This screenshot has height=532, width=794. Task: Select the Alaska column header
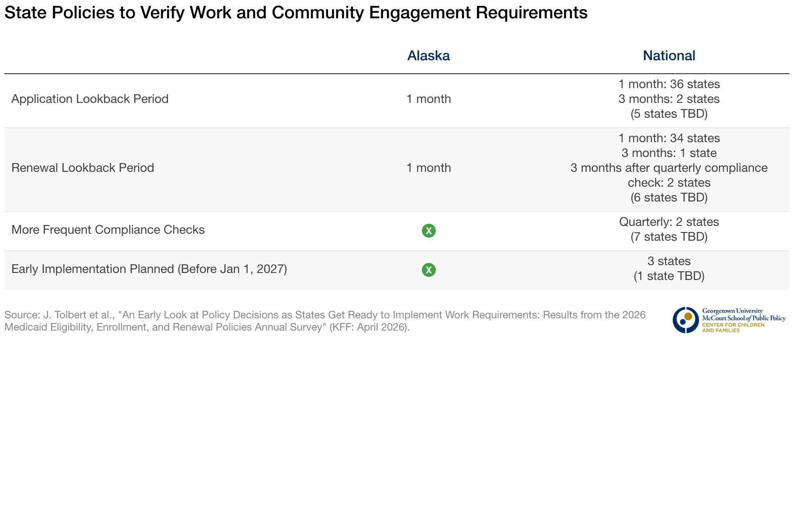[x=428, y=56]
